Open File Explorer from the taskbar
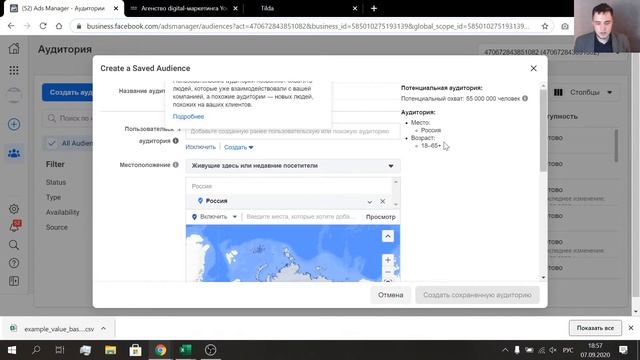Viewport: 640px width, 360px height. coord(111,350)
